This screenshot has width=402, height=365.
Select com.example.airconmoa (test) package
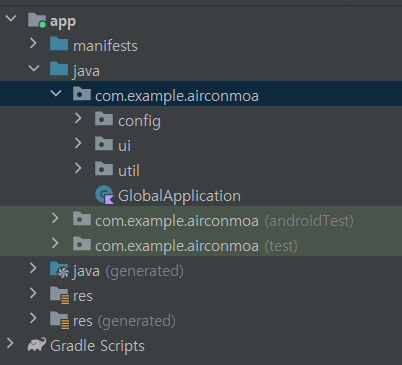(x=196, y=246)
